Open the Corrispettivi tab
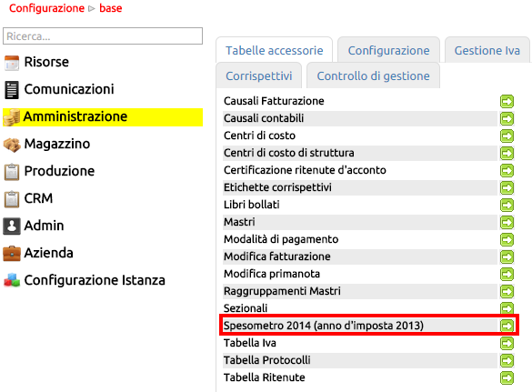The height and width of the screenshot is (392, 532). pyautogui.click(x=259, y=76)
